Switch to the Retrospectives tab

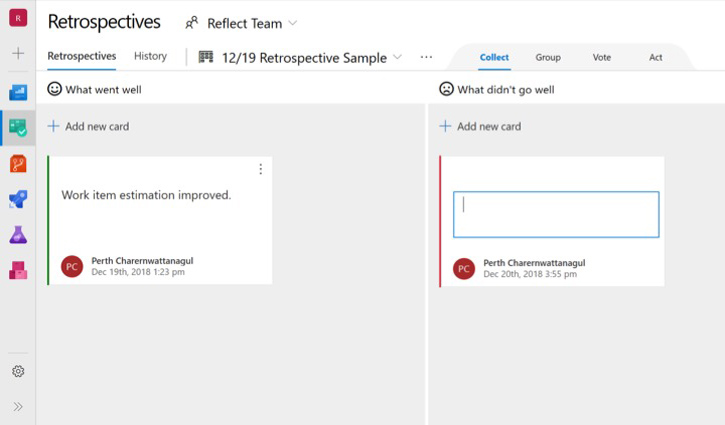tap(82, 56)
